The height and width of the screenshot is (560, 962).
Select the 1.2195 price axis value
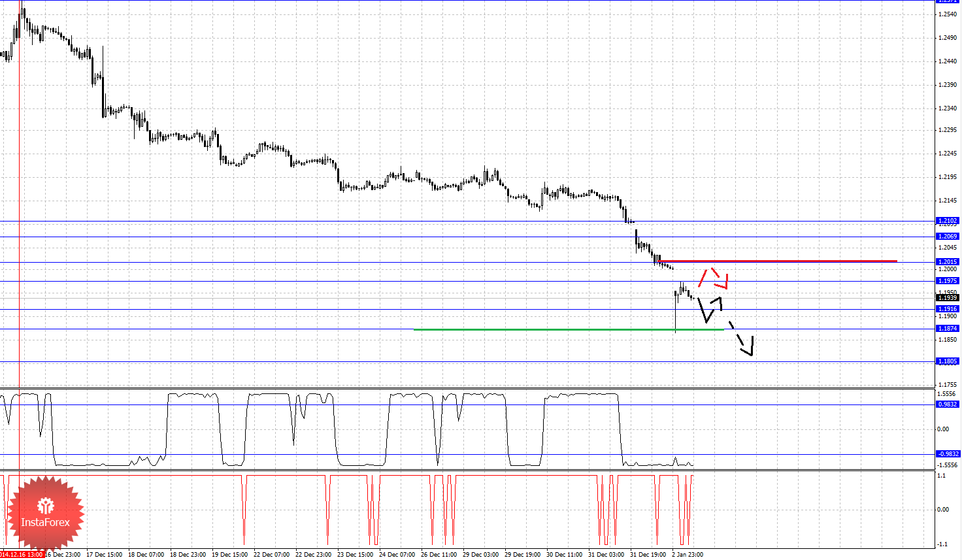pyautogui.click(x=948, y=177)
